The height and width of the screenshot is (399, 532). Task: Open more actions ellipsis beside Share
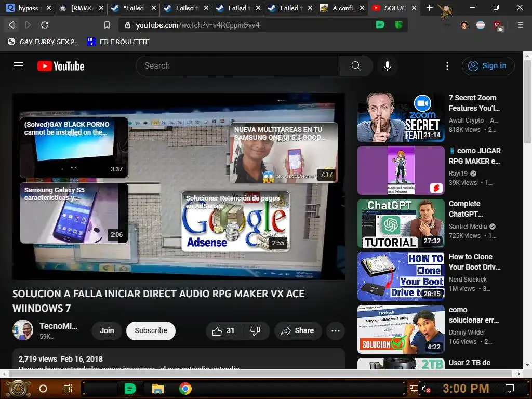(336, 331)
